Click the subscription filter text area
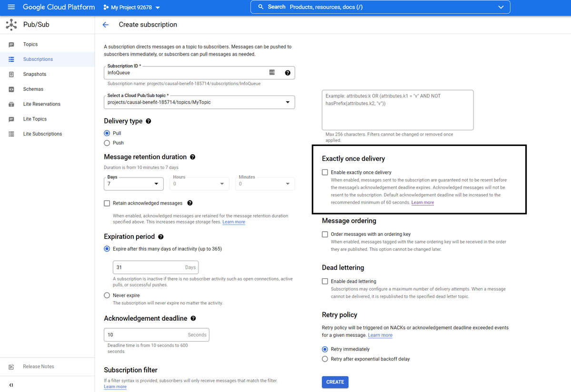Screen dimensions: 571x392 (398, 110)
